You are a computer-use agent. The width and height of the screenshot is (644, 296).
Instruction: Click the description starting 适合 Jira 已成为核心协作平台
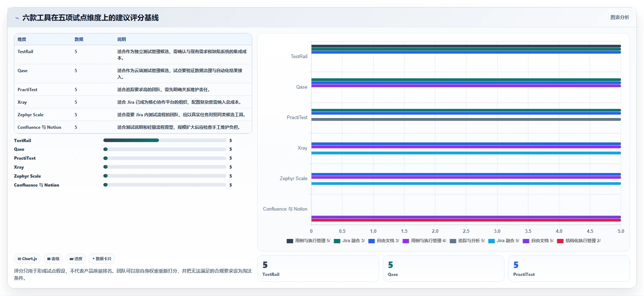coord(179,102)
